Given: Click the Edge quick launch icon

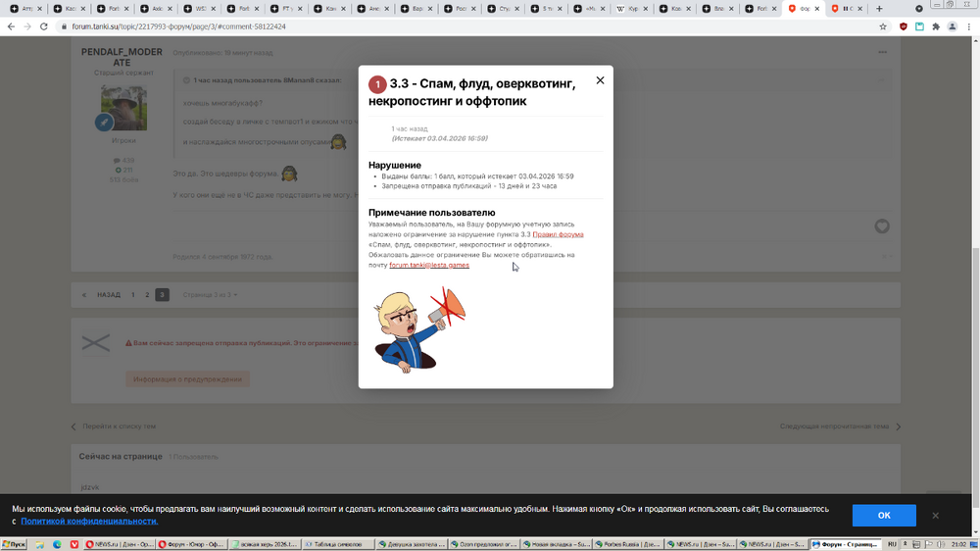Looking at the screenshot, I should point(57,545).
